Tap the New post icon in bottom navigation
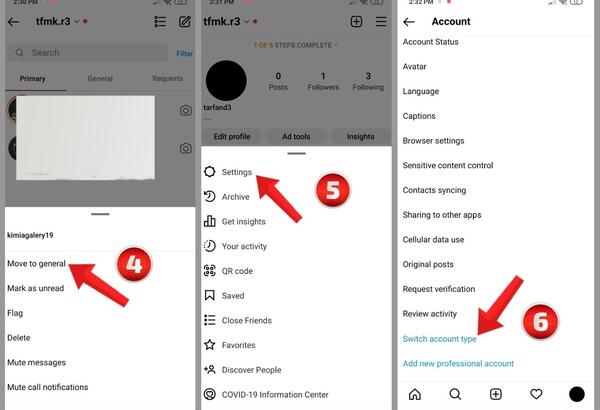The height and width of the screenshot is (410, 600). click(496, 394)
